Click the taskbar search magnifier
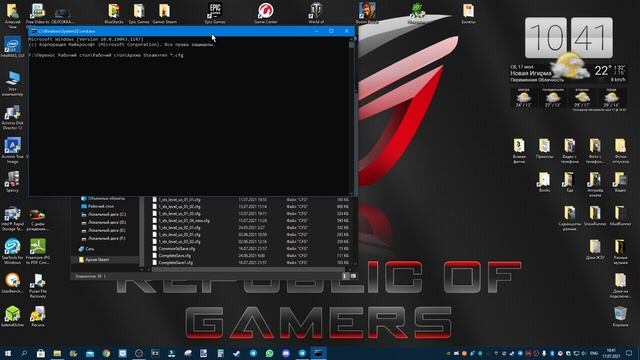Screen dimensions: 640x360 pos(24,353)
